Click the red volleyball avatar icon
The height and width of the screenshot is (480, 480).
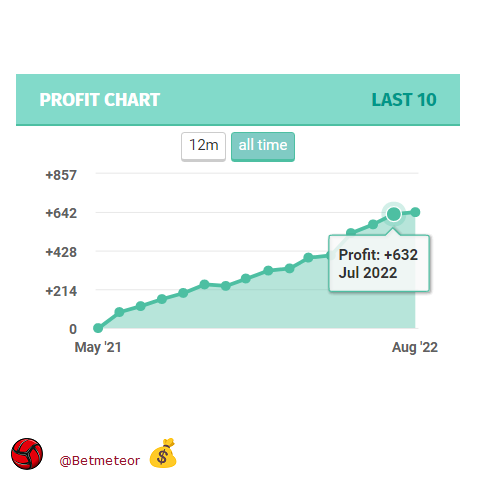(x=27, y=454)
